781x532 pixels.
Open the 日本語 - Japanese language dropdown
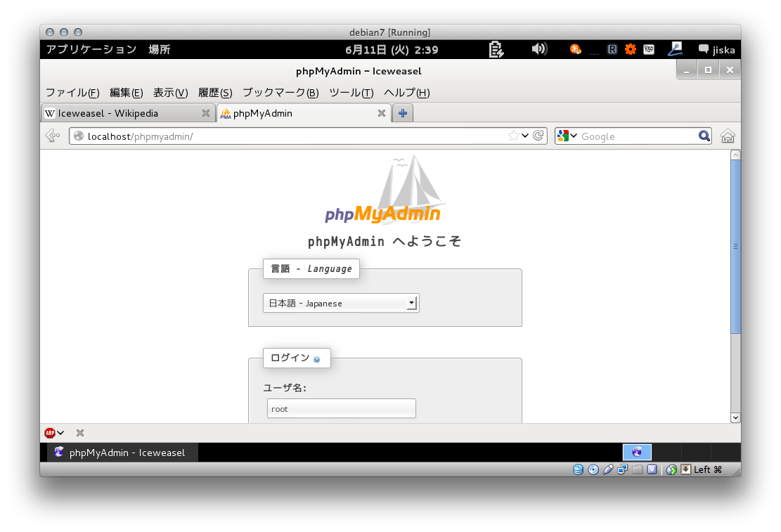pos(341,303)
